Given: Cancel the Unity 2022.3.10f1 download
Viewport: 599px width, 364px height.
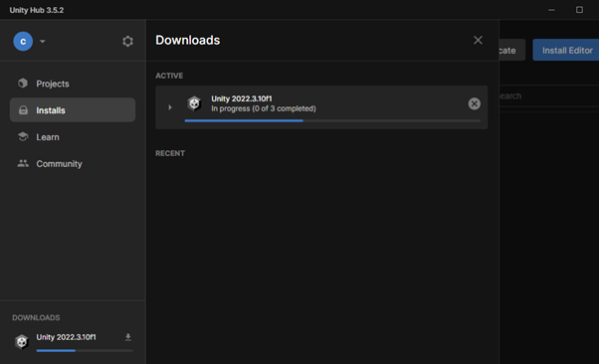Looking at the screenshot, I should (x=474, y=103).
